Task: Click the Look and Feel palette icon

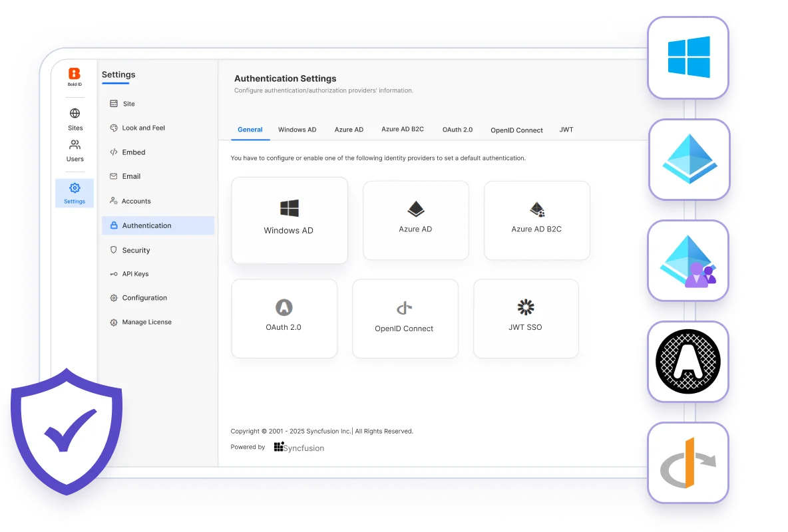Action: [x=114, y=128]
